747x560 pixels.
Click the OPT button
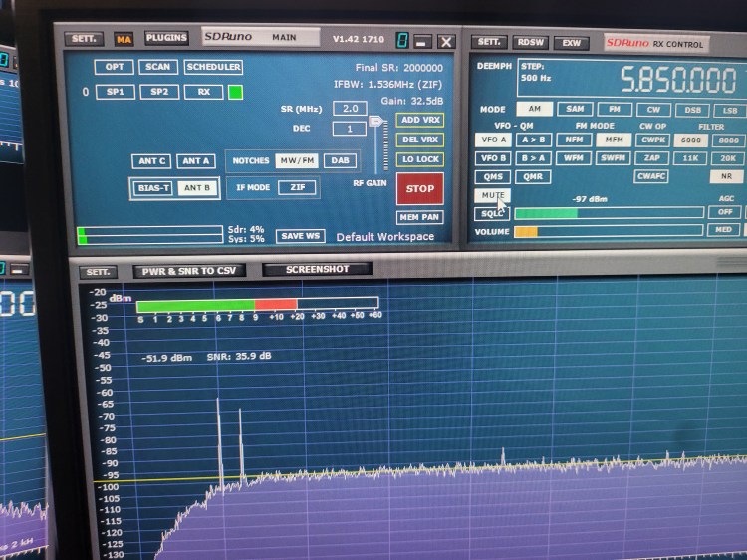pyautogui.click(x=114, y=67)
